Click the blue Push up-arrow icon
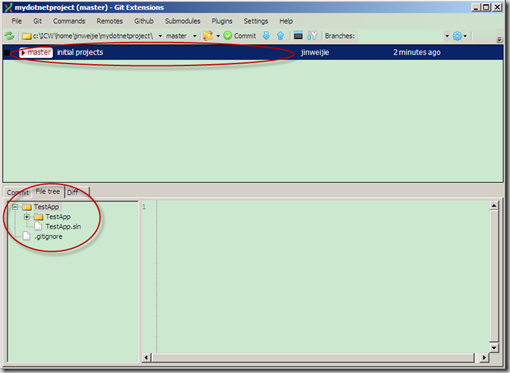 [x=280, y=36]
